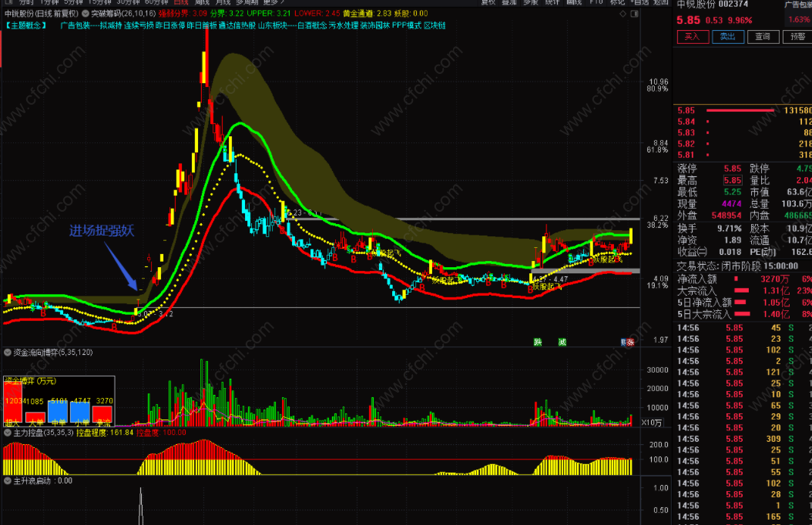Expand the 突破筹码 indicator dropdown arrow
The height and width of the screenshot is (525, 812).
(85, 13)
